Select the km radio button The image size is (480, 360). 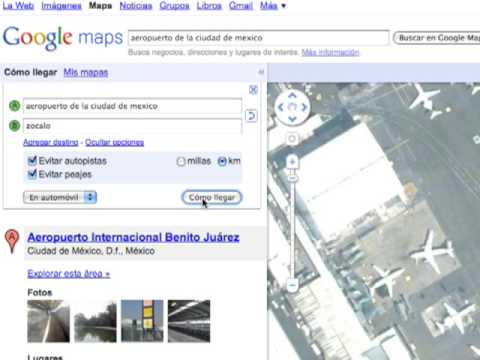pos(222,161)
